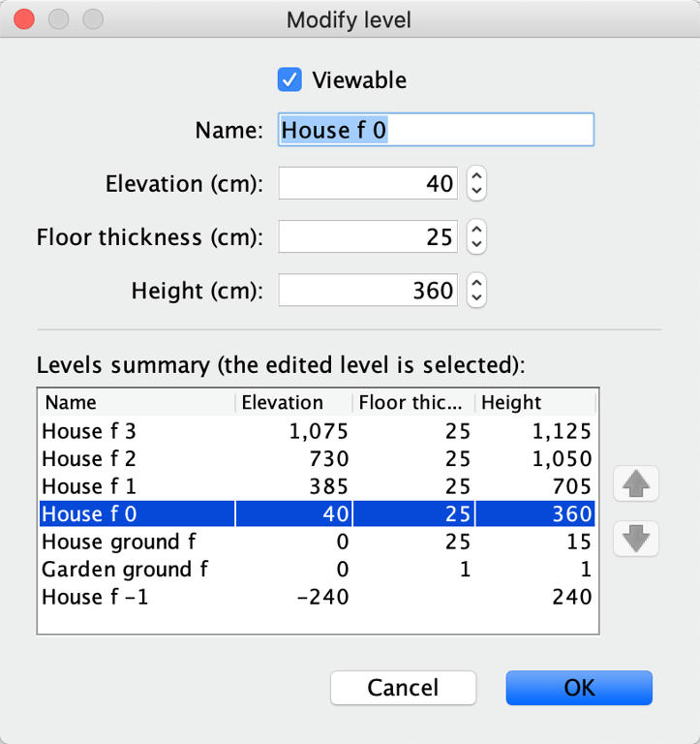The image size is (700, 744).
Task: Move selected level down with arrow
Action: [635, 539]
